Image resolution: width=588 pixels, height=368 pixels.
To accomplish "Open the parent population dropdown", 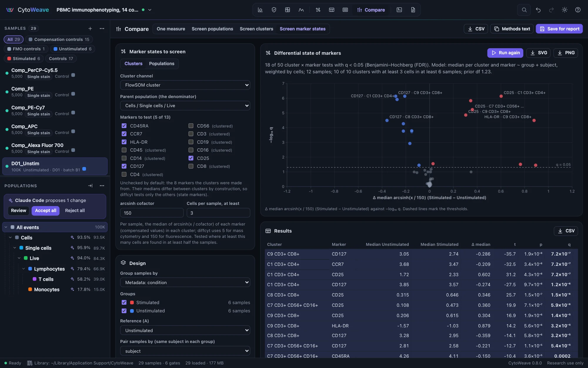I will pos(185,106).
